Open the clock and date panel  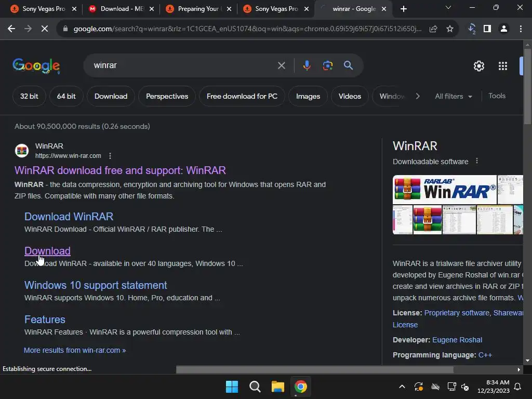pos(494,387)
